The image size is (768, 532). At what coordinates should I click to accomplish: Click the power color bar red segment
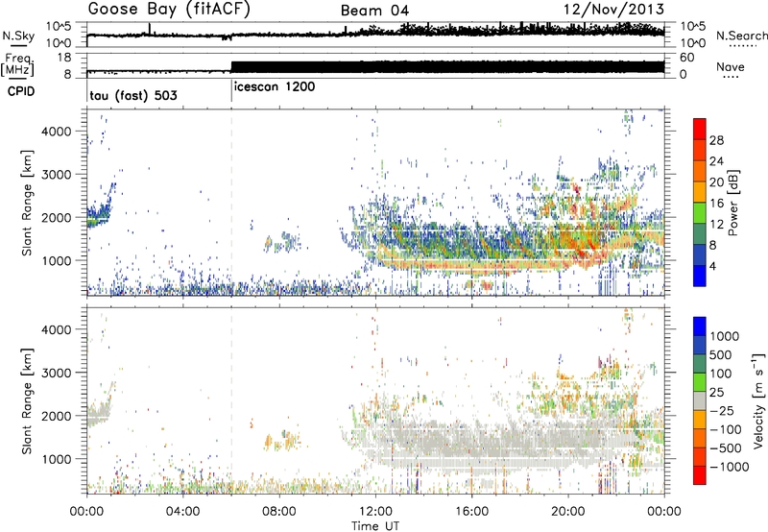click(x=700, y=130)
